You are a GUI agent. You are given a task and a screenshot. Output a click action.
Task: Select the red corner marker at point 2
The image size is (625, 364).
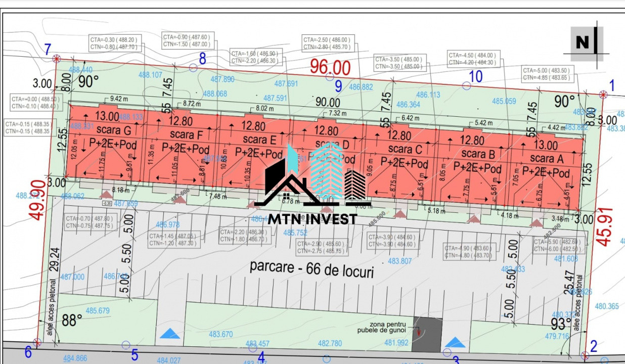pyautogui.click(x=585, y=355)
